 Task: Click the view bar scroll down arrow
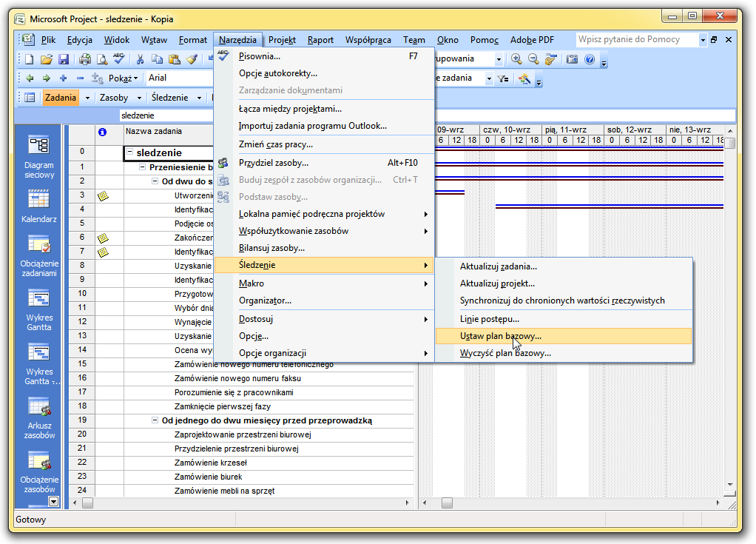(x=53, y=502)
